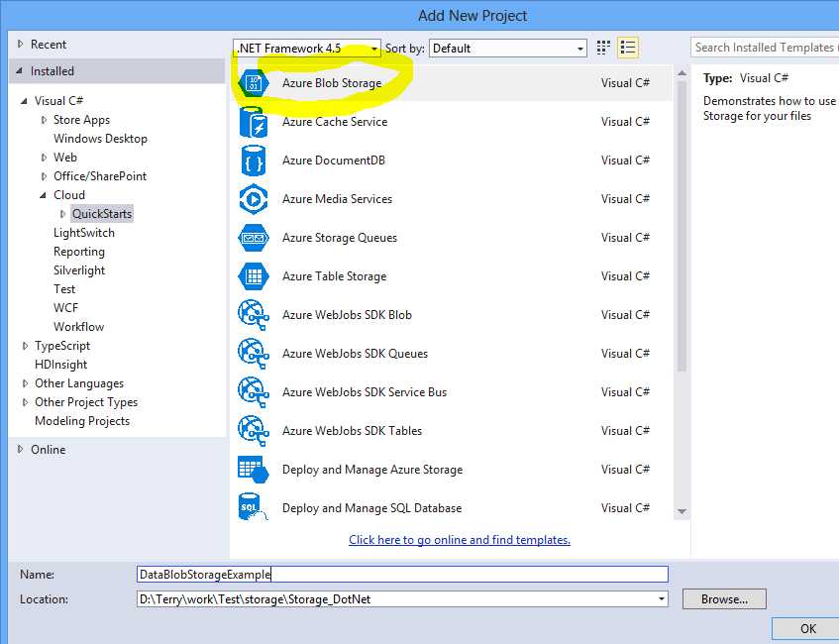Expand the Store Apps node

(x=44, y=120)
